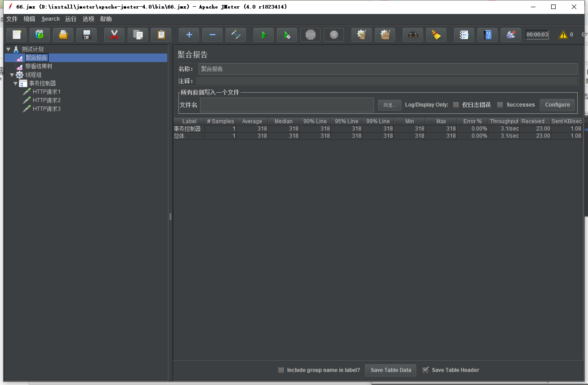Collapse the 测试计划 tree node arrow

pyautogui.click(x=8, y=49)
